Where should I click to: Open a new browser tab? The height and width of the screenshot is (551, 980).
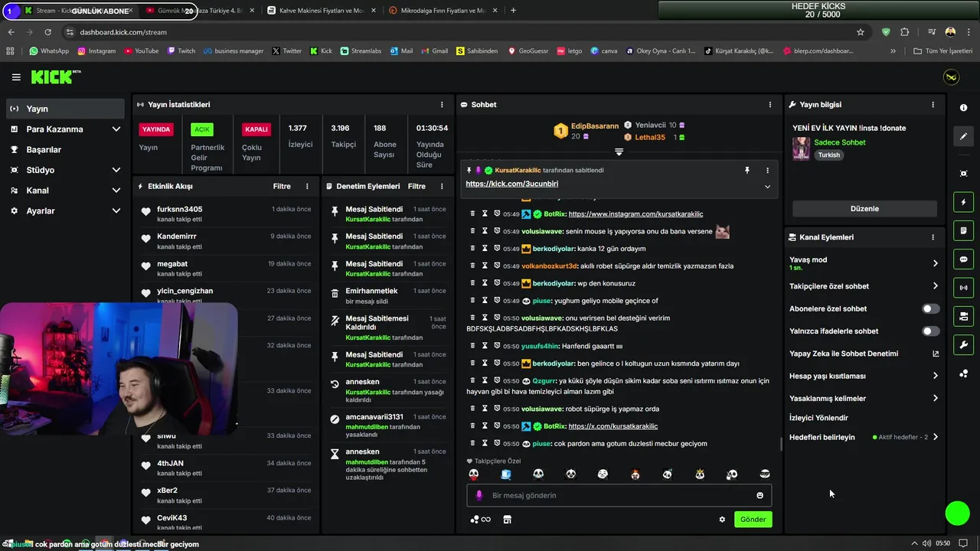(x=513, y=11)
